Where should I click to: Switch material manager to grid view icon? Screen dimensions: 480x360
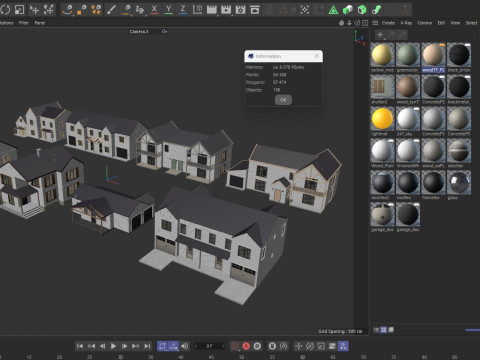[x=383, y=330]
